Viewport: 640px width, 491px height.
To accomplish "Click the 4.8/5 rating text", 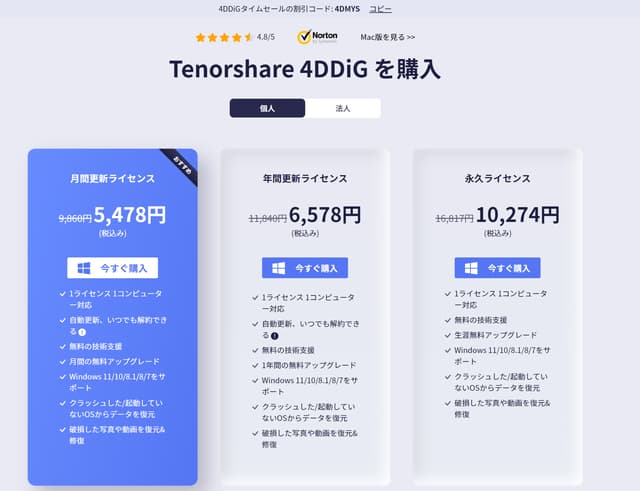I will click(266, 37).
